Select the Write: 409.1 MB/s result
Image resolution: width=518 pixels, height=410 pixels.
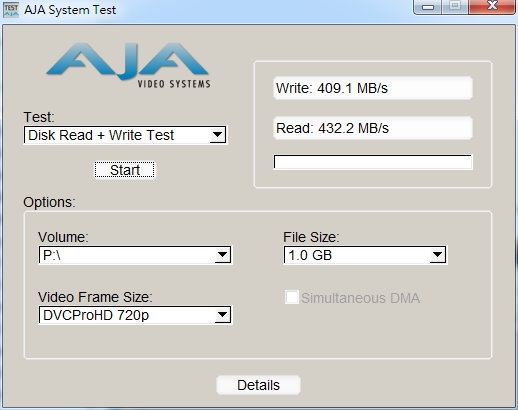[373, 88]
